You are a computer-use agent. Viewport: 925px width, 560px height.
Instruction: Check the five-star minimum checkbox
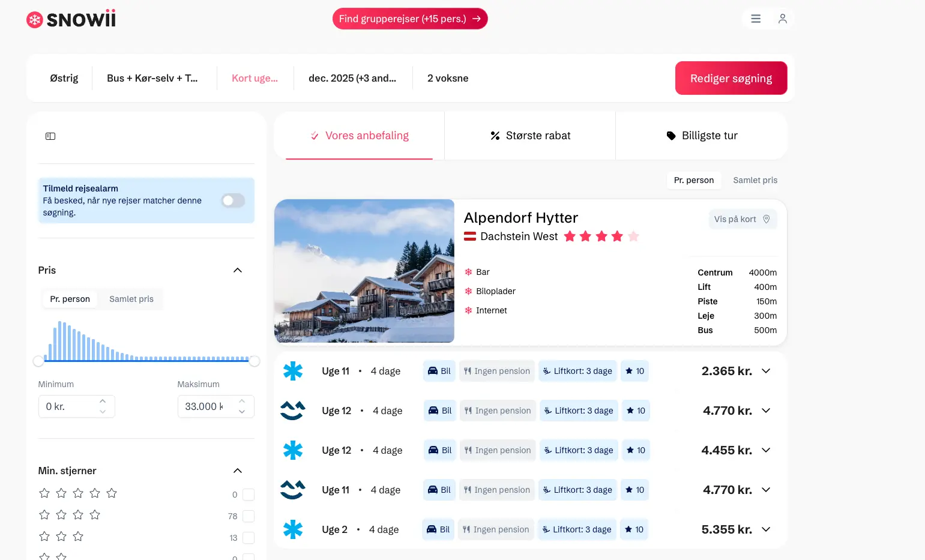tap(249, 495)
